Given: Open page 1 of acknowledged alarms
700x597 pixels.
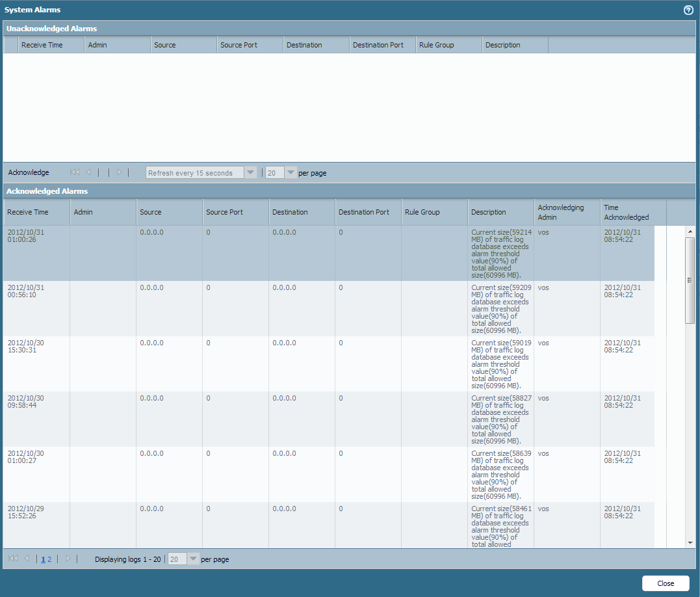Looking at the screenshot, I should coord(44,559).
